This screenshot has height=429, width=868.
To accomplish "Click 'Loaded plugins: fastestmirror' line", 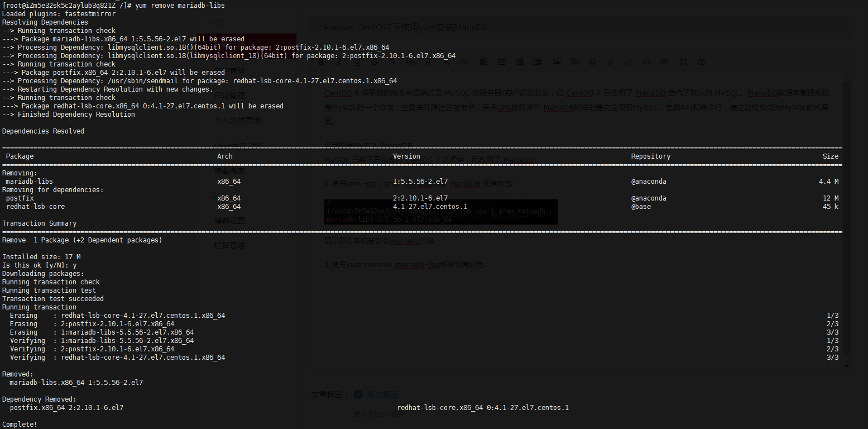I will click(x=59, y=14).
